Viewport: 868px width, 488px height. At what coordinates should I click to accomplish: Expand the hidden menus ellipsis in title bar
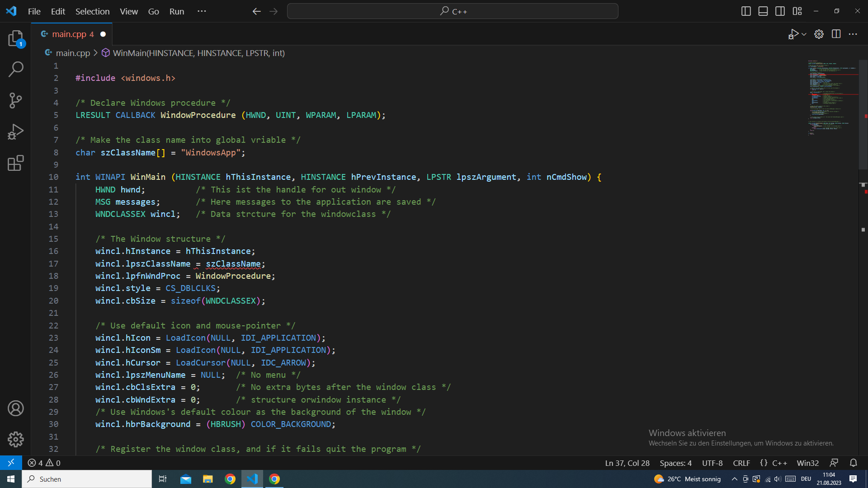[202, 11]
